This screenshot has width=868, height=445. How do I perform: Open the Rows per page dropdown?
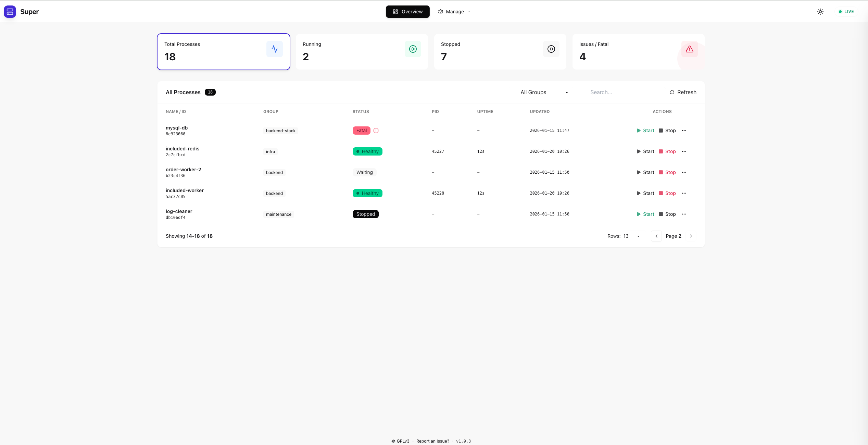(631, 236)
